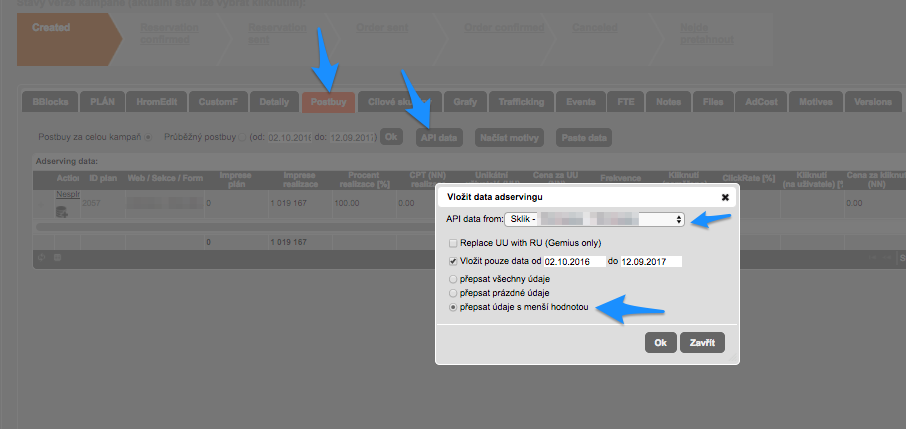Open the Nespir link in Action column
This screenshot has width=906, height=429.
pos(67,195)
